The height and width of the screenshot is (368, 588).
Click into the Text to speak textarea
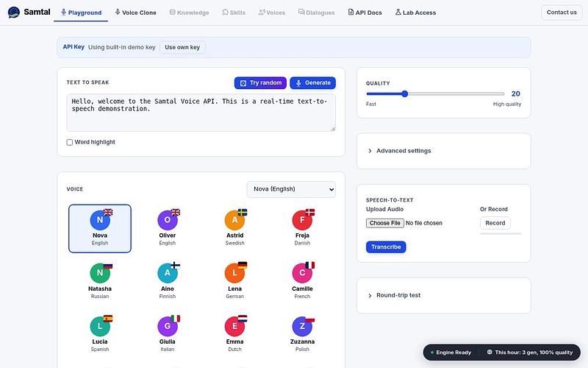tap(201, 113)
